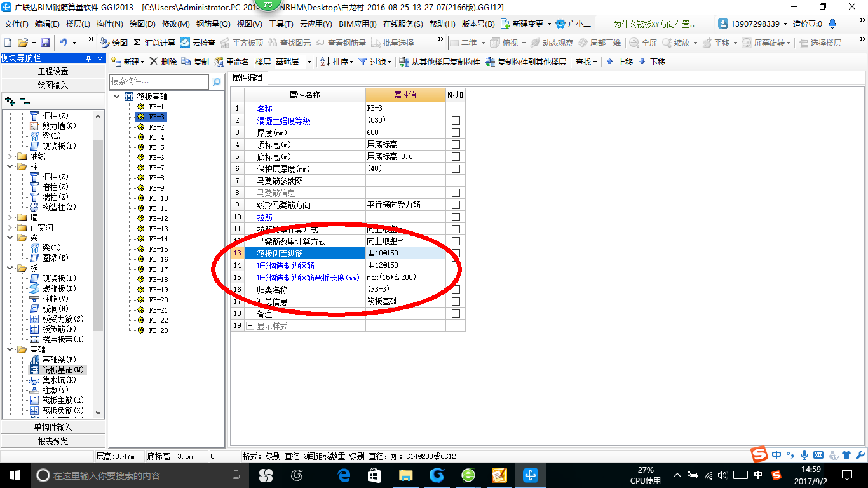Click the 广小二 assistant button

click(x=573, y=24)
